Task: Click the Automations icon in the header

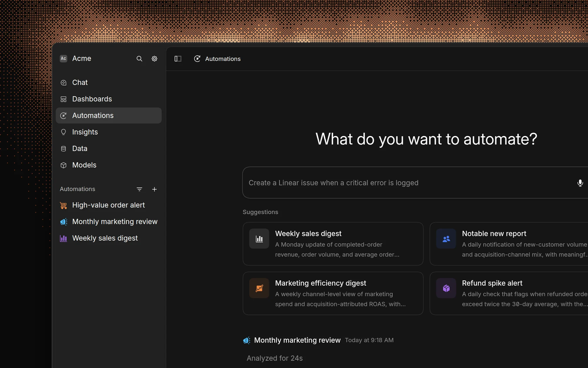Action: [x=197, y=59]
